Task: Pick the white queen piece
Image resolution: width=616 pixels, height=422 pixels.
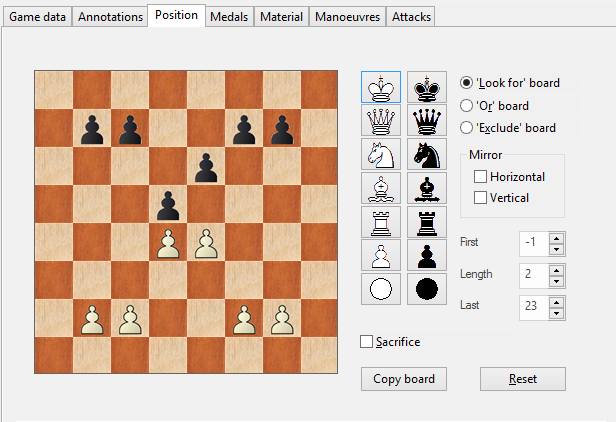Action: (380, 121)
